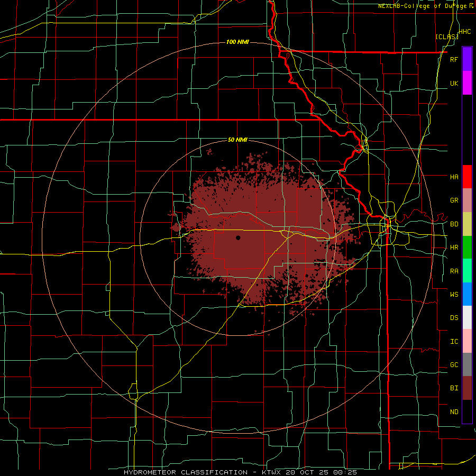The height and width of the screenshot is (476, 476).
Task: Click the 'BD' legend label
Action: [x=454, y=224]
